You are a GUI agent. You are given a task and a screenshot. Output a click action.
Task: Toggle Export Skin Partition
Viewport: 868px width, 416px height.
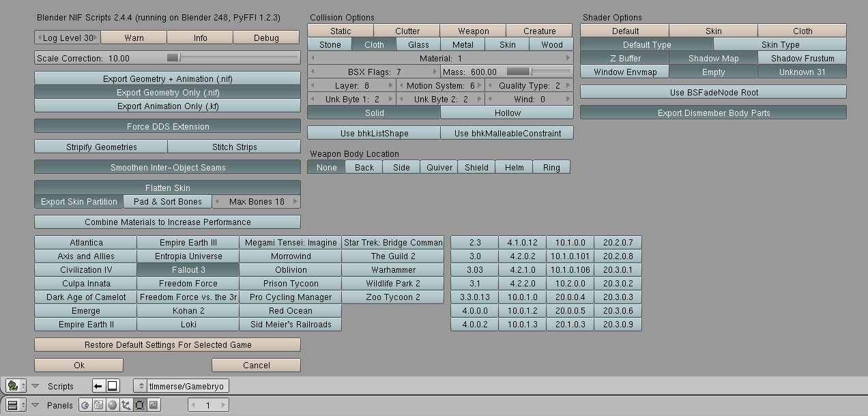(x=79, y=201)
